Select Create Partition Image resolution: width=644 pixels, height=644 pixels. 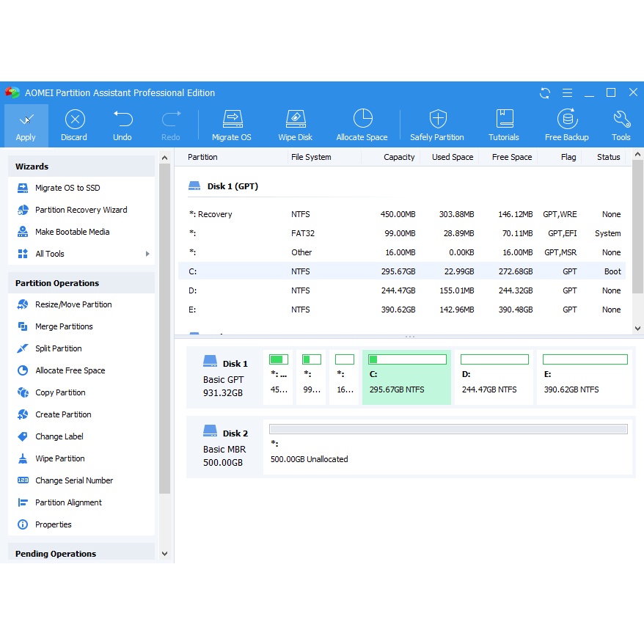(x=81, y=415)
